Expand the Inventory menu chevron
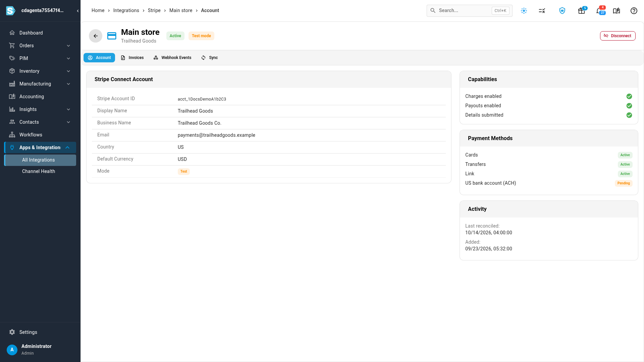Image resolution: width=644 pixels, height=362 pixels. tap(68, 71)
